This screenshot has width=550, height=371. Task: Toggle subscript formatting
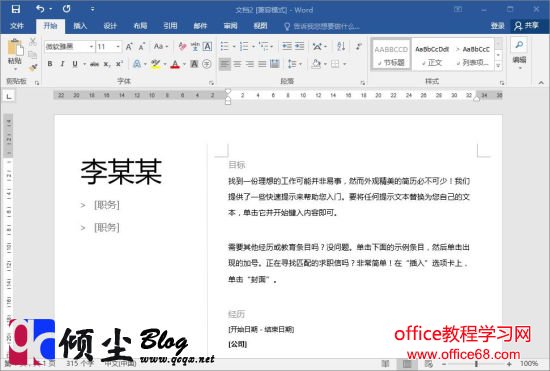(107, 64)
